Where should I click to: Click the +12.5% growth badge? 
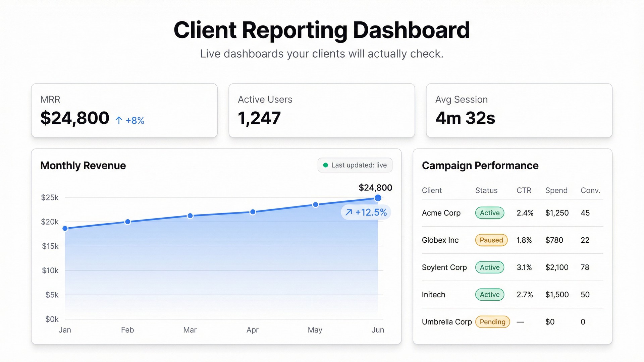coord(366,212)
